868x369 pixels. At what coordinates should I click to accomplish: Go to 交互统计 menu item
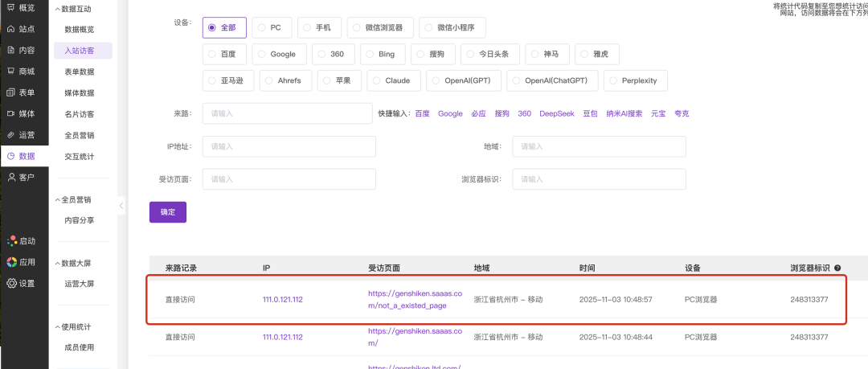pos(79,156)
